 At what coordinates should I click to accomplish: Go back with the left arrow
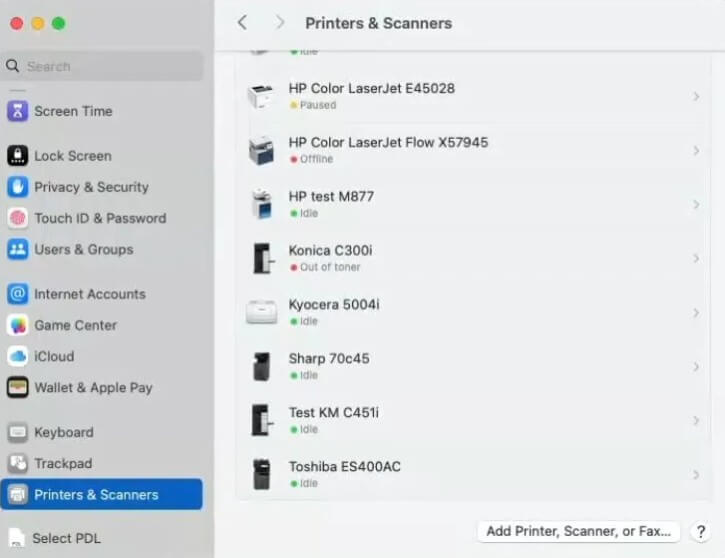(242, 22)
